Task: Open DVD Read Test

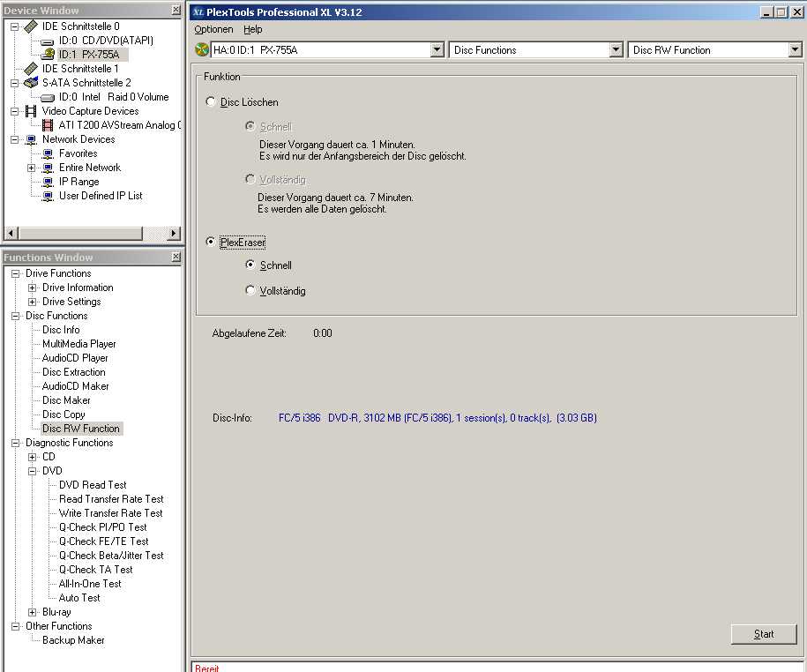Action: 93,485
